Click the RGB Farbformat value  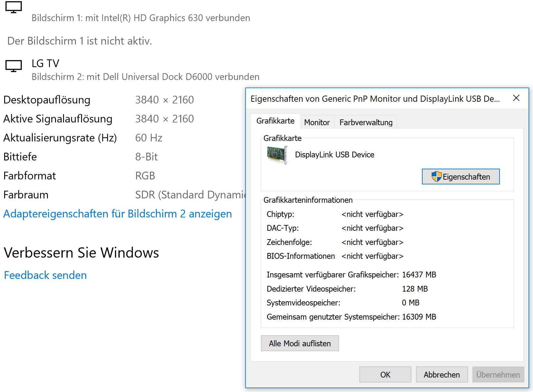pos(145,176)
